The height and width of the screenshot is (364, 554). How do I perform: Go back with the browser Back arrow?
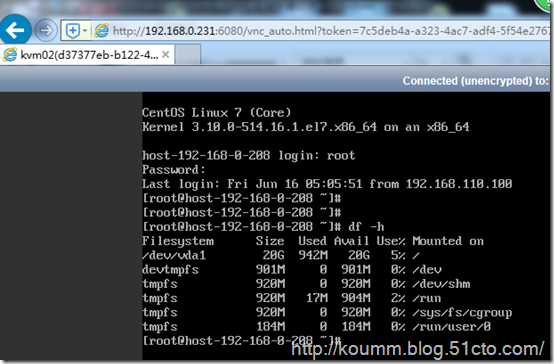pos(15,30)
